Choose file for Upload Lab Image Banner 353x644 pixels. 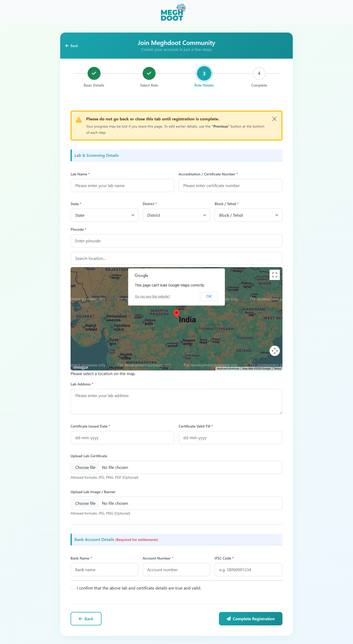pyautogui.click(x=85, y=503)
